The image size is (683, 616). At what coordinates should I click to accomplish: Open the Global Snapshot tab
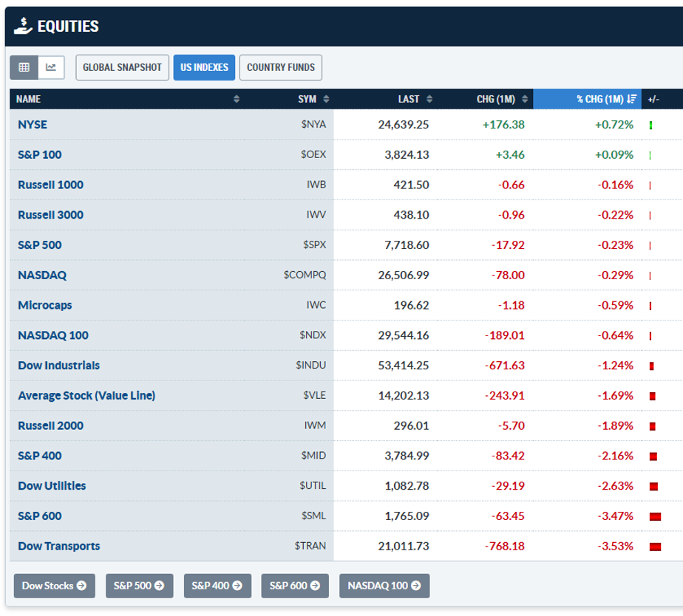pyautogui.click(x=123, y=67)
